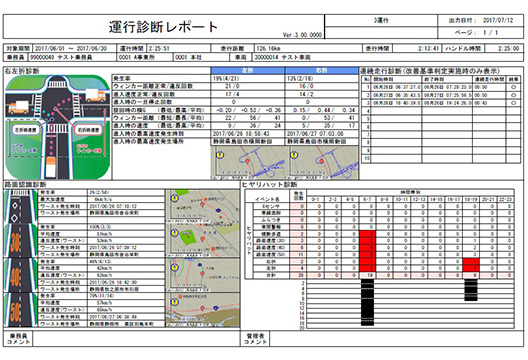Click the result circle in continuous-driving row 2

pyautogui.click(x=513, y=95)
